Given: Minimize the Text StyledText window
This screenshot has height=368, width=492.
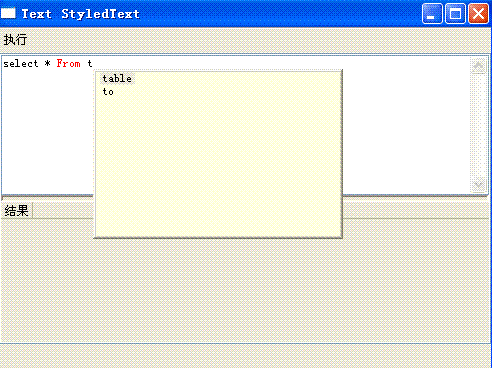Looking at the screenshot, I should coord(432,14).
